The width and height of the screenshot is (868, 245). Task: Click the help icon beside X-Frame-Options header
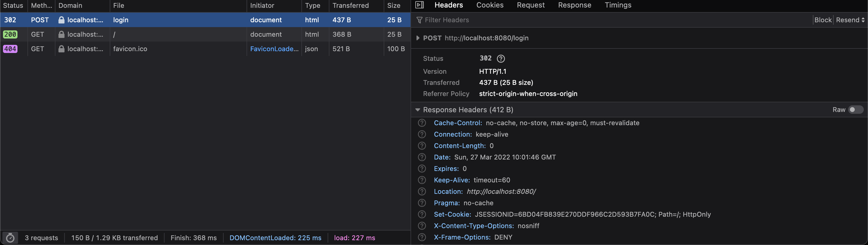[422, 237]
